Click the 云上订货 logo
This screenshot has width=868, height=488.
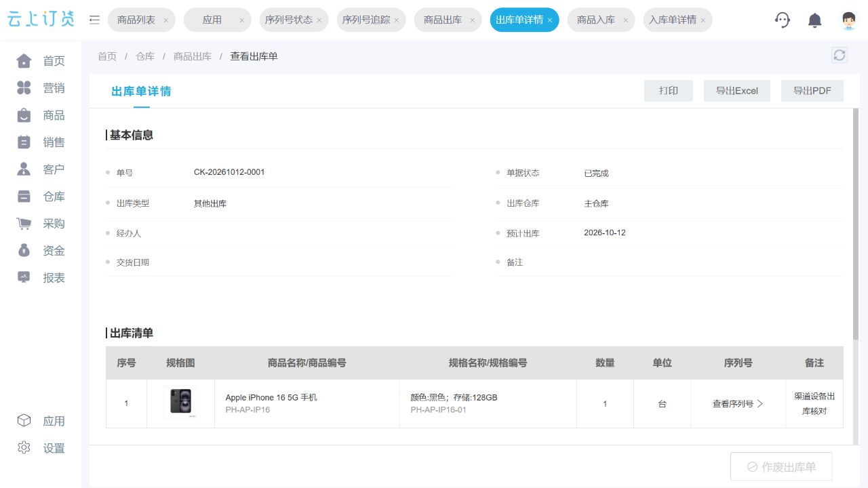coord(41,20)
